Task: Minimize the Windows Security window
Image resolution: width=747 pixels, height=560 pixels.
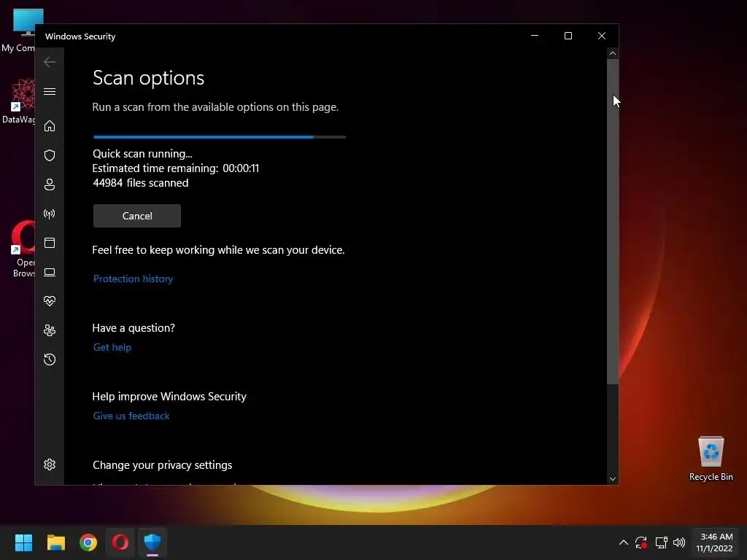Action: [535, 36]
